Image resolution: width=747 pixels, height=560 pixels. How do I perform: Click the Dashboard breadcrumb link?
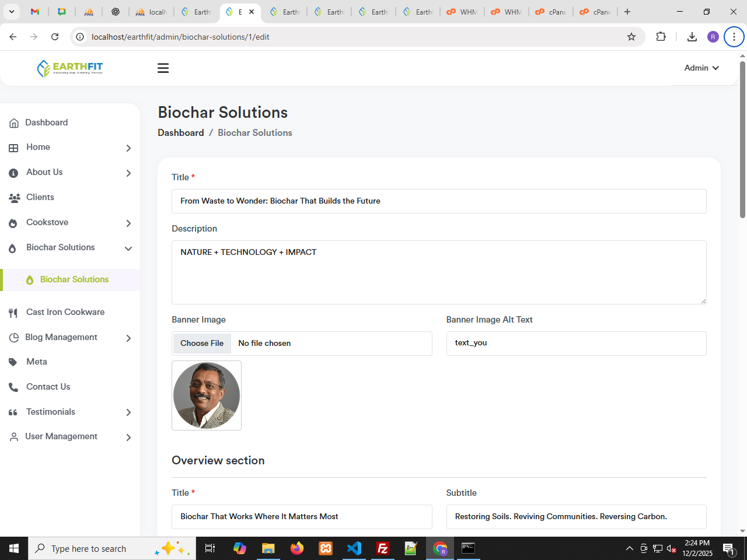[x=180, y=133]
